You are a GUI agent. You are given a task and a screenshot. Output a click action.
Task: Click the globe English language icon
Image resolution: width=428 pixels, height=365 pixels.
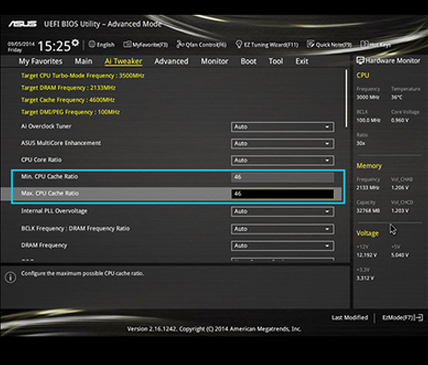pos(92,44)
